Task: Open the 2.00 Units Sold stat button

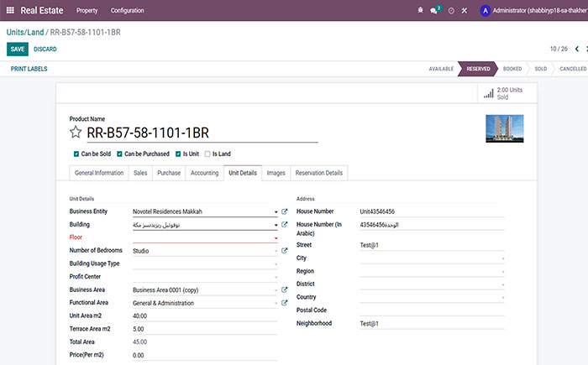Action: 507,93
